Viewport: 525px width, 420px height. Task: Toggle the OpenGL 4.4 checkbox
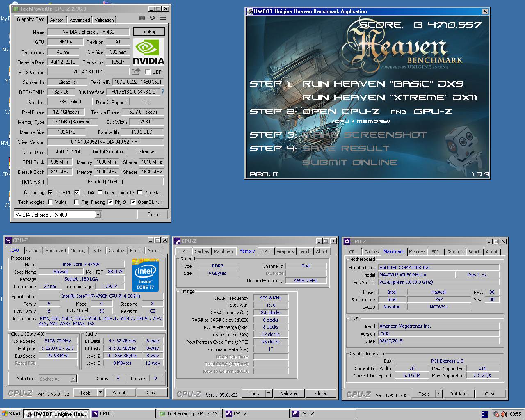(x=133, y=202)
